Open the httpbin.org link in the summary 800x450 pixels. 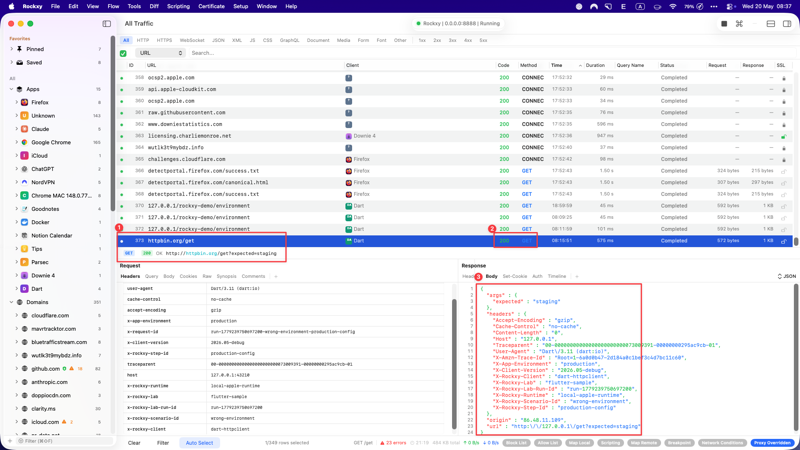point(201,253)
